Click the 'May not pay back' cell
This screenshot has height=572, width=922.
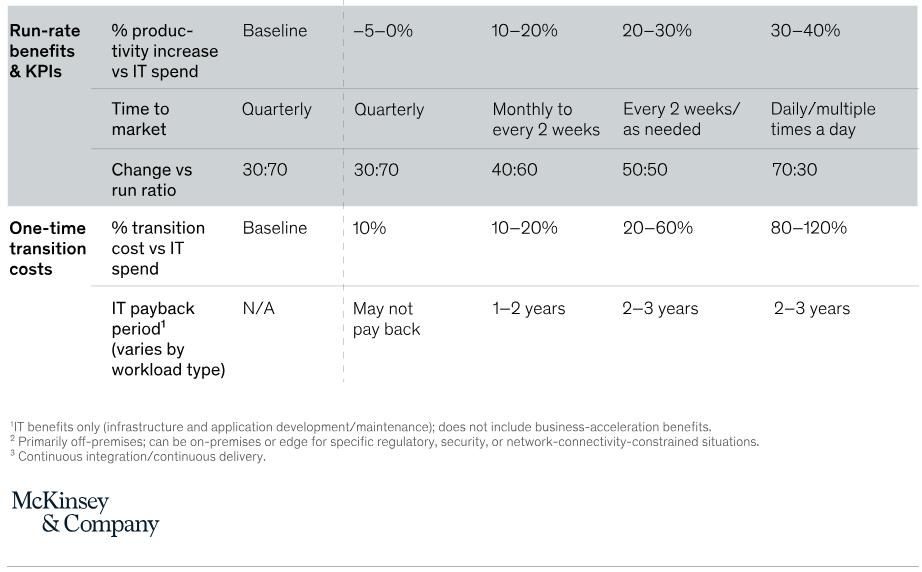pos(386,319)
